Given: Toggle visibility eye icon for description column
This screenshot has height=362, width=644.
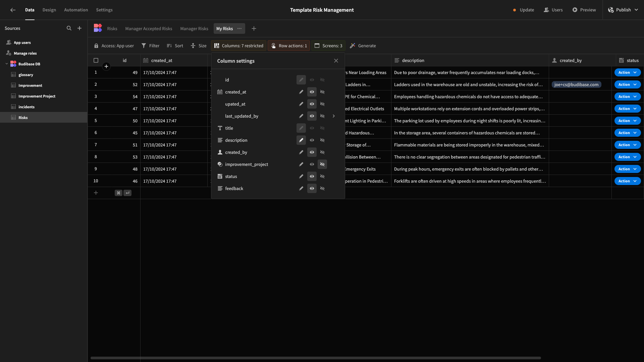Looking at the screenshot, I should pyautogui.click(x=312, y=140).
